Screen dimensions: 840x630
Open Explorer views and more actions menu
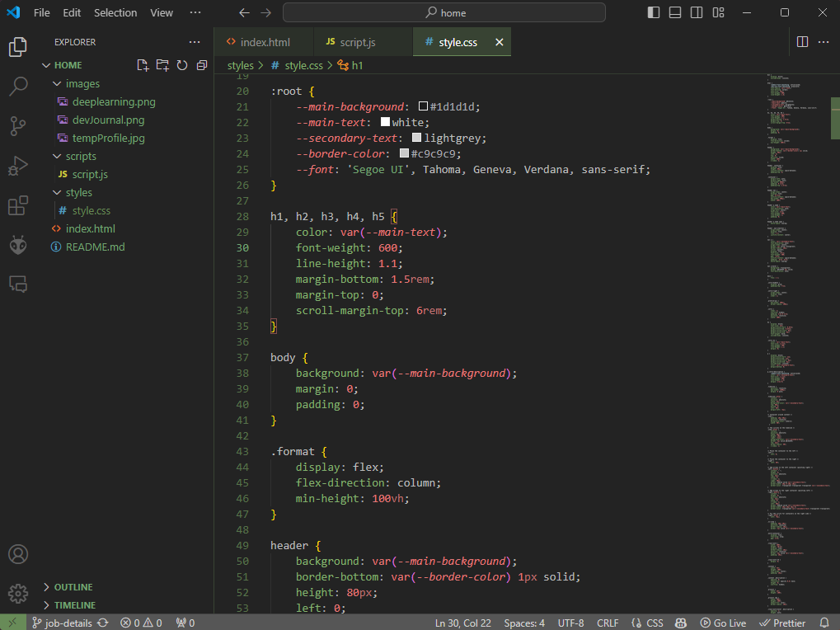pos(195,42)
